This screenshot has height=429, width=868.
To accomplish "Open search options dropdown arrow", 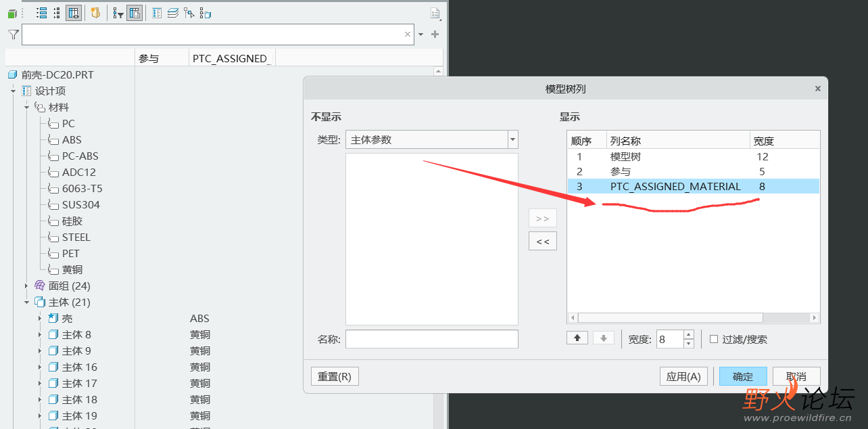I will [x=420, y=35].
